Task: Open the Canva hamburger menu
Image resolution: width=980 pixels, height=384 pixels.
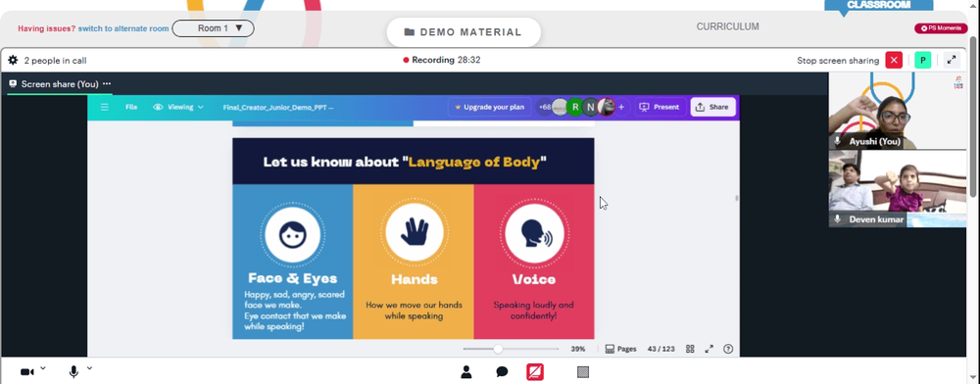Action: (x=105, y=108)
